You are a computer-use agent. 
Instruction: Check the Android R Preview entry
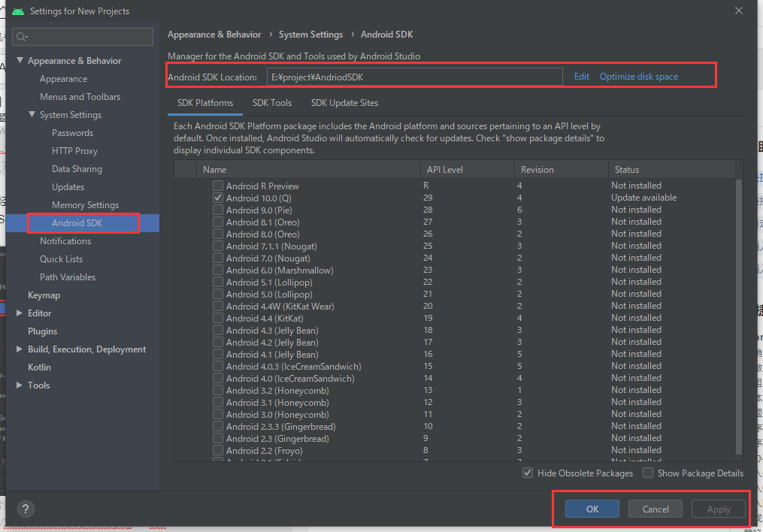[x=217, y=186]
